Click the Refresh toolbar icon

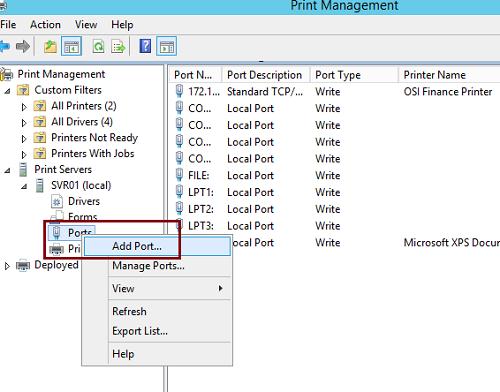point(98,46)
